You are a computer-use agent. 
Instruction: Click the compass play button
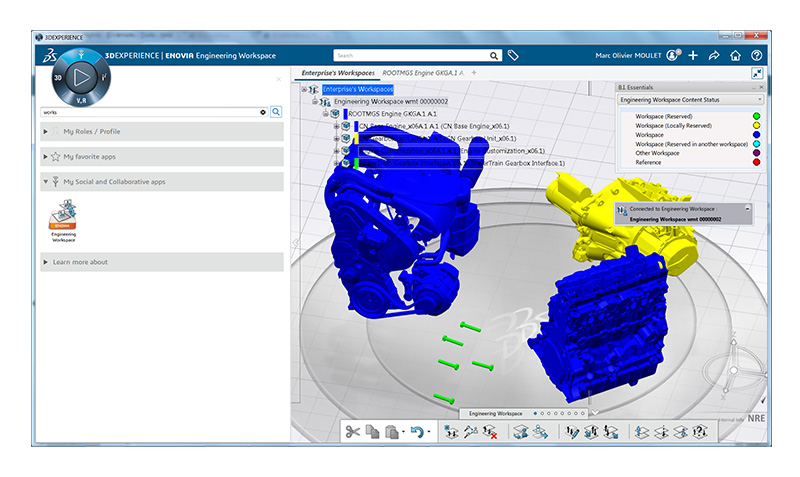click(x=85, y=76)
